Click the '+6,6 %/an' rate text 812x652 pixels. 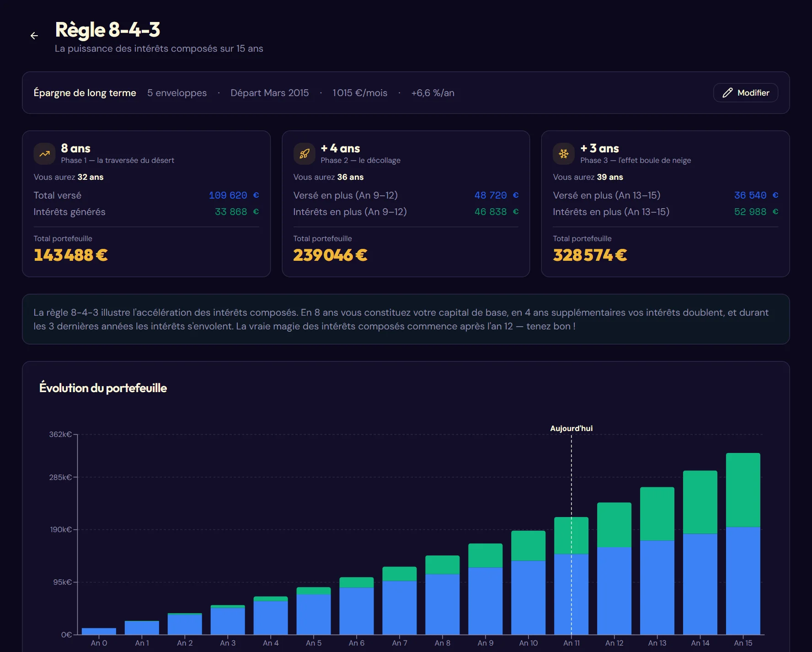click(x=433, y=93)
